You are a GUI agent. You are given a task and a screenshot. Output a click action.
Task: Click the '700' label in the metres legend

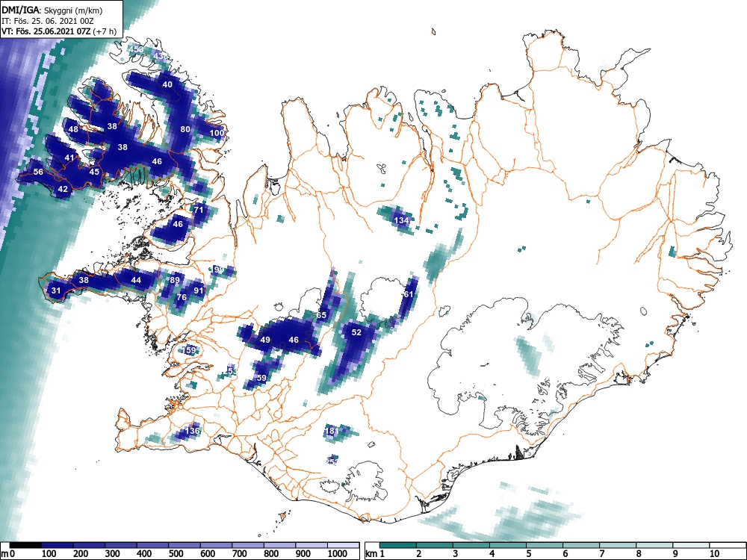pos(239,553)
